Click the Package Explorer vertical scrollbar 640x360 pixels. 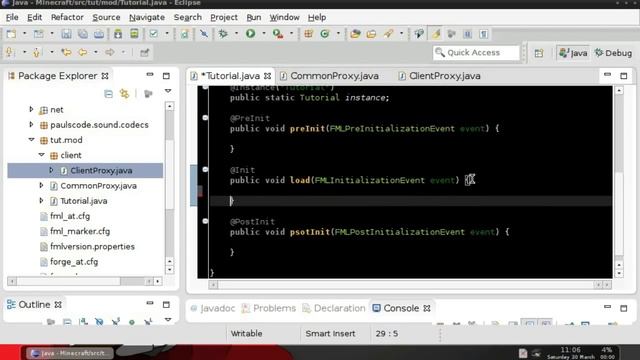click(170, 188)
